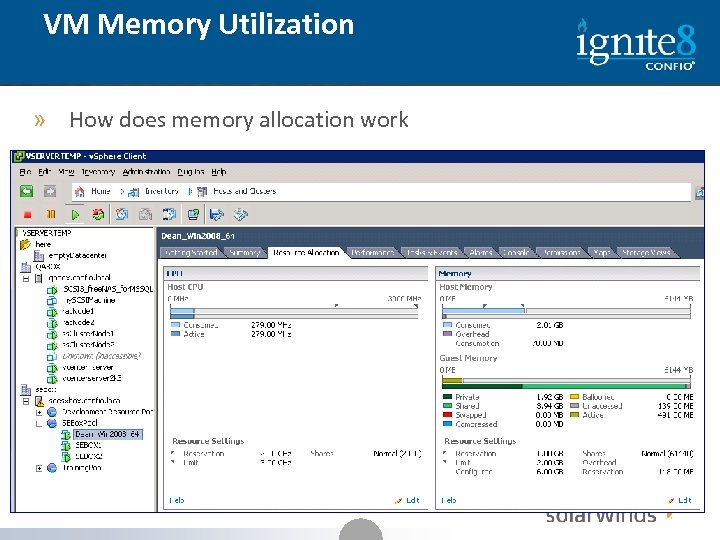Click the CD/DVD connect toolbar icon
This screenshot has height=540, width=720.
pos(241,214)
